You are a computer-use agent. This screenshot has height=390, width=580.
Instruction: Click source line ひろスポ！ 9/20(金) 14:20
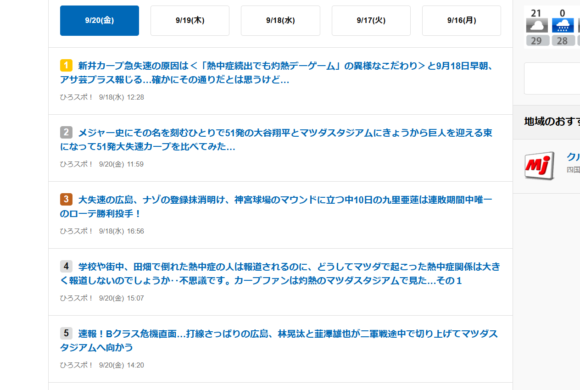102,365
